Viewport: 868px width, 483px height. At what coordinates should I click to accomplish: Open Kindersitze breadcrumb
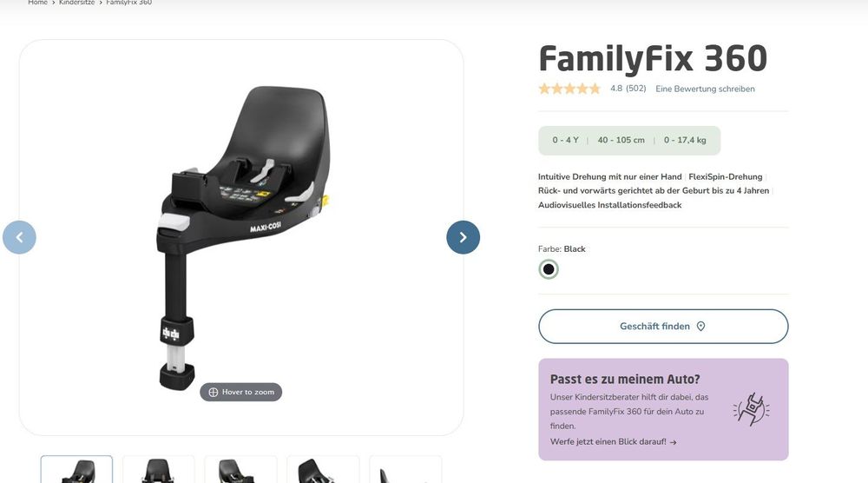[77, 3]
